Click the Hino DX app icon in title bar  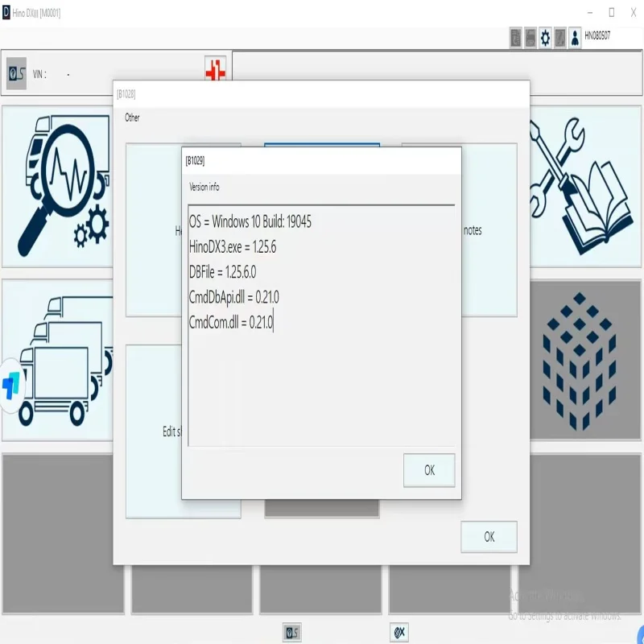click(x=6, y=12)
